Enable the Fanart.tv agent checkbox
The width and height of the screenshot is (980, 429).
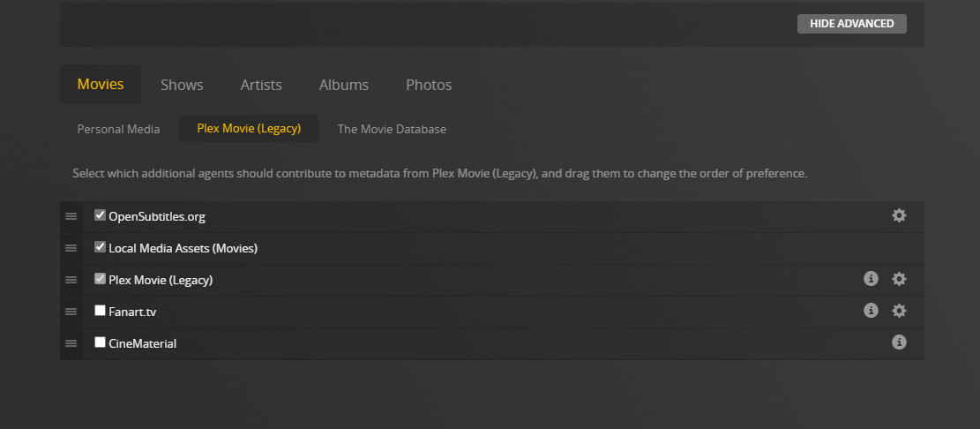[101, 311]
